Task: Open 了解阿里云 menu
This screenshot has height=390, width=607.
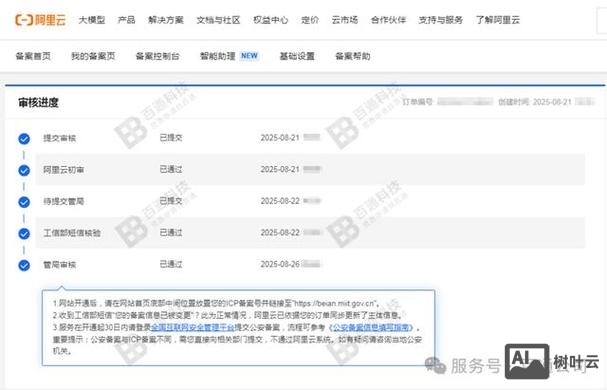Action: coord(498,20)
